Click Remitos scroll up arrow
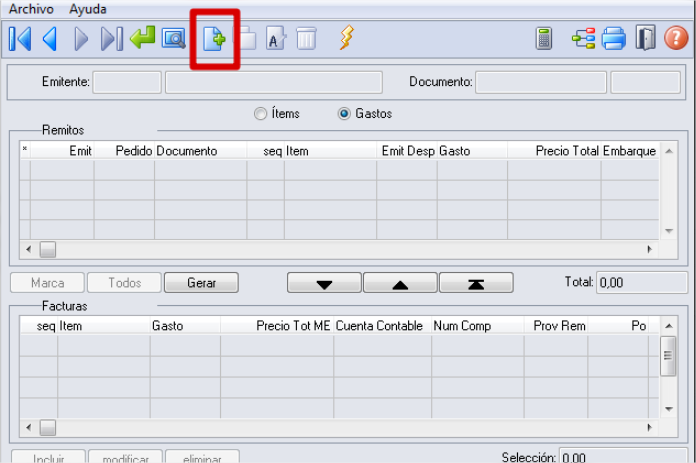 coord(669,151)
